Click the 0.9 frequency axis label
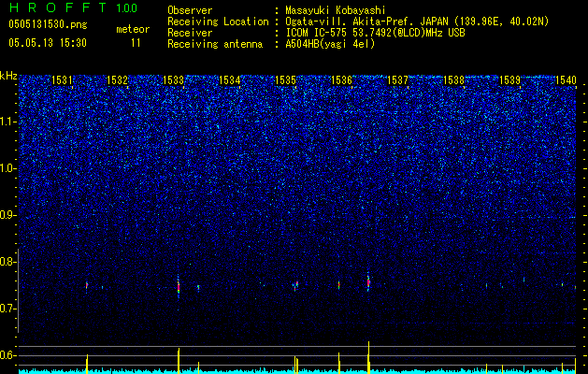Viewport: 588px width, 374px height. tap(8, 215)
